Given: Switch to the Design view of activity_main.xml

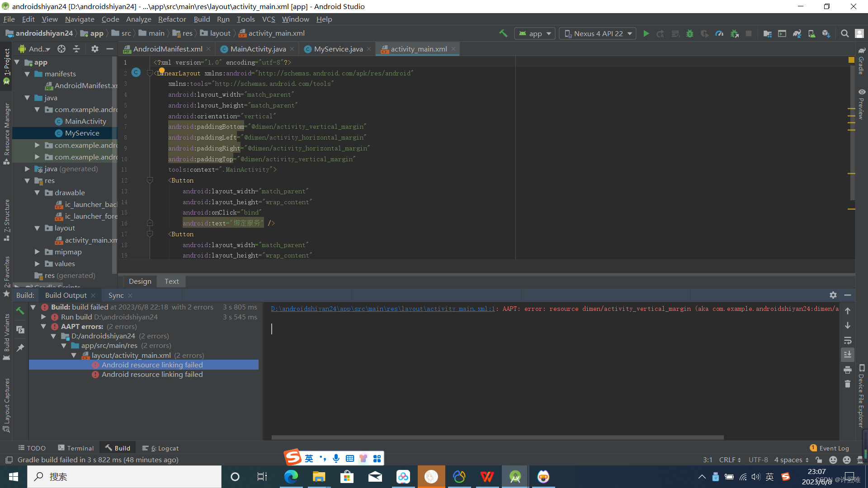Looking at the screenshot, I should [140, 281].
